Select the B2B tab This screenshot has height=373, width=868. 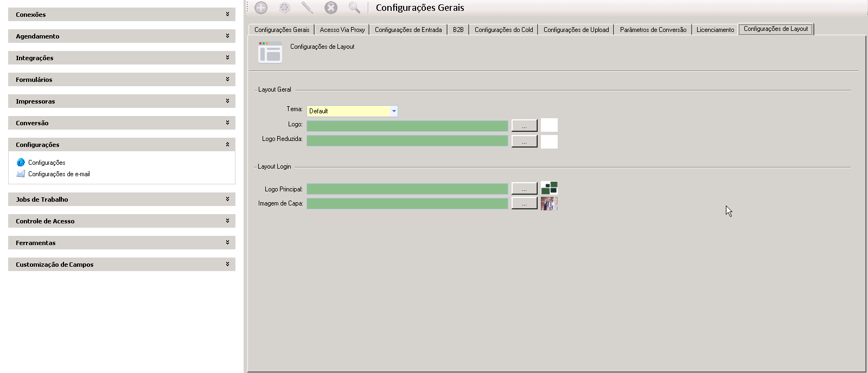458,30
